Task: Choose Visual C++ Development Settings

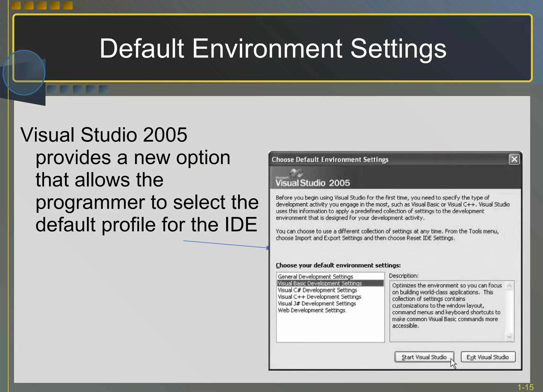Action: [330, 297]
